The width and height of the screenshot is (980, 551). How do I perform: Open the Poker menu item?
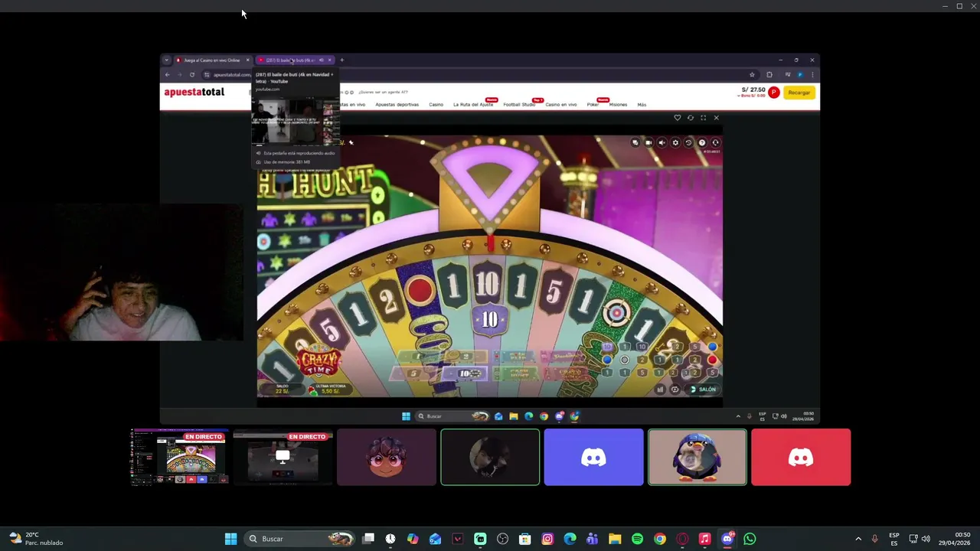(593, 105)
